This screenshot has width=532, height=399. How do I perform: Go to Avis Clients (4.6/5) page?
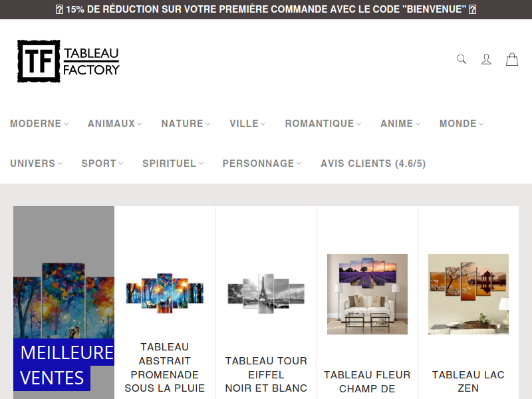tap(373, 164)
